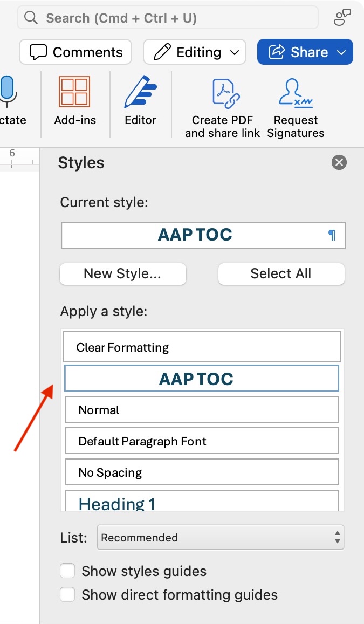Close the Styles pane

339,162
